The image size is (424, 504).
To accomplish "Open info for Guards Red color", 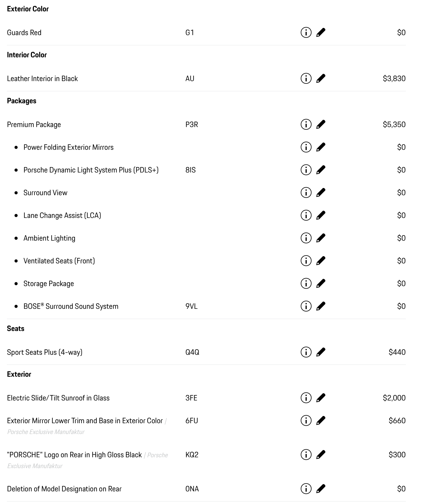I will [x=306, y=33].
